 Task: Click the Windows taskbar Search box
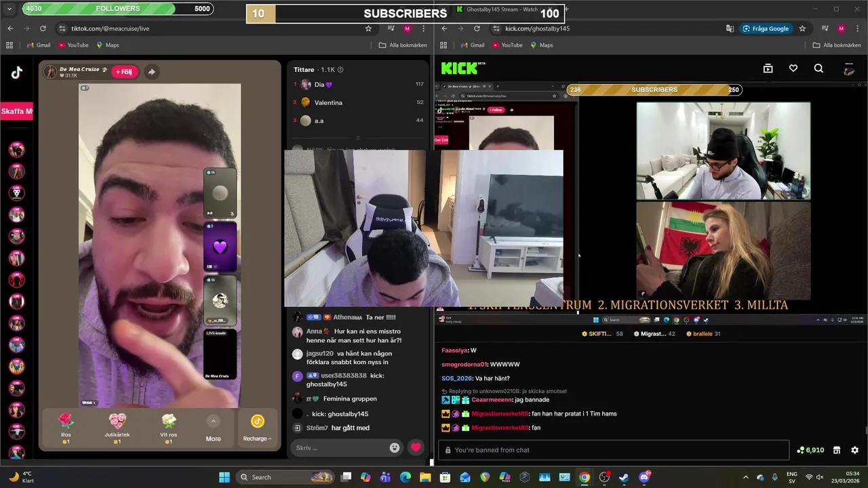click(286, 477)
